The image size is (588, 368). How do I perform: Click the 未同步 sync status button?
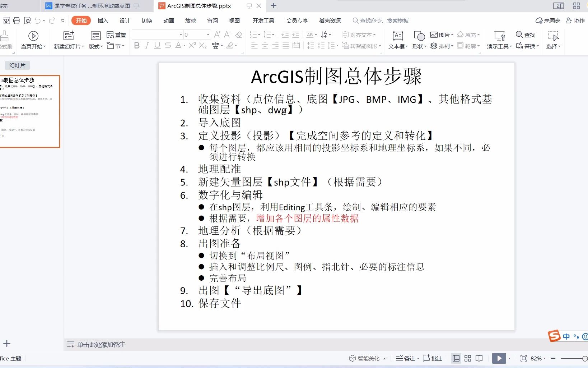click(x=547, y=20)
